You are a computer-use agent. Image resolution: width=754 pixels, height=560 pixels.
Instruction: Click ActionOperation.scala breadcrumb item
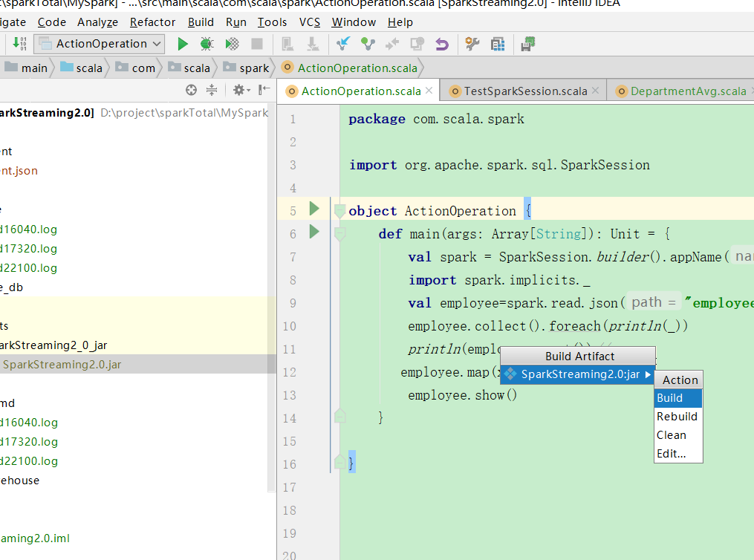[x=350, y=68]
